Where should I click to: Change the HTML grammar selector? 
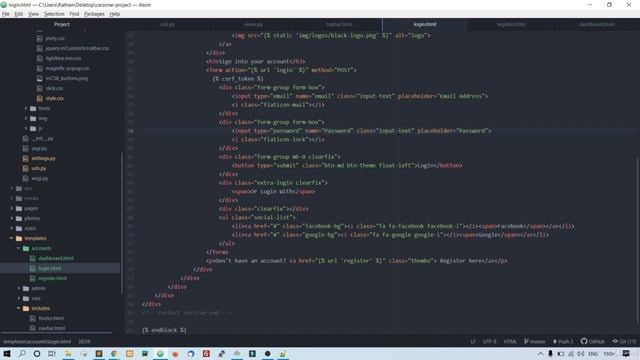click(510, 342)
